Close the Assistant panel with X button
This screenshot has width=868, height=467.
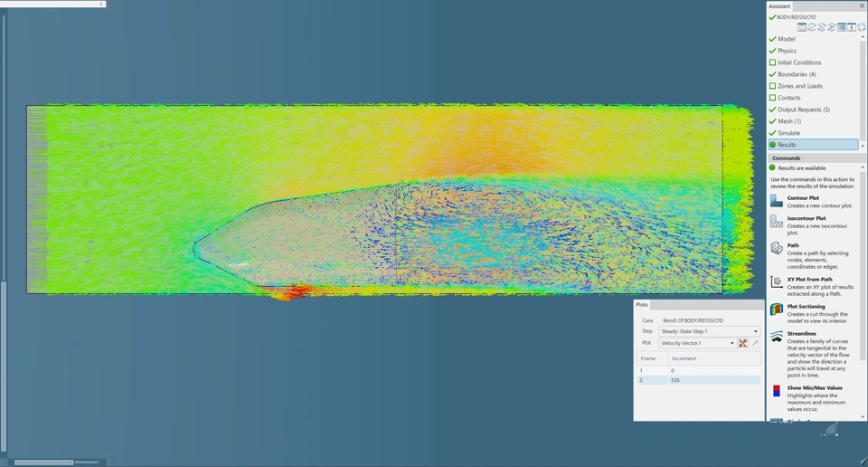[862, 6]
